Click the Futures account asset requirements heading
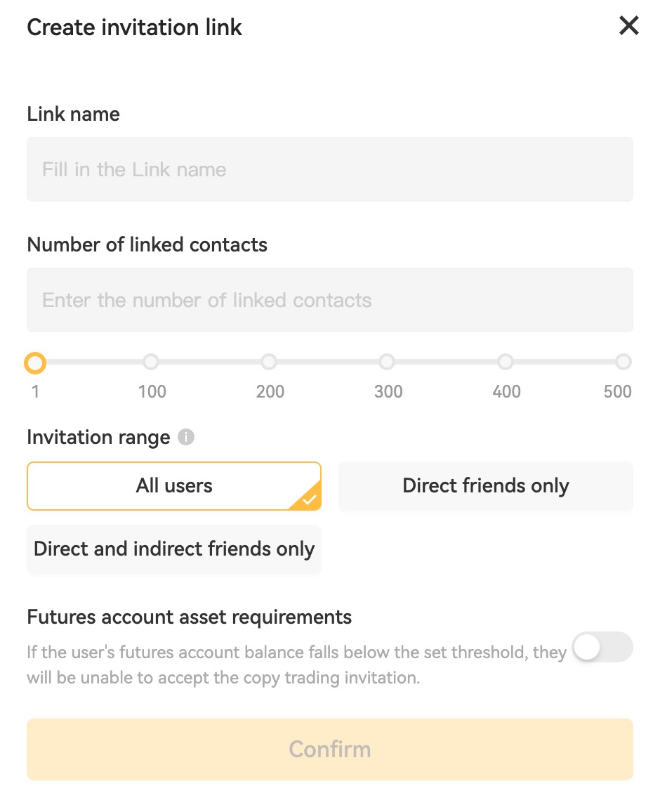This screenshot has height=812, width=660. tap(190, 617)
